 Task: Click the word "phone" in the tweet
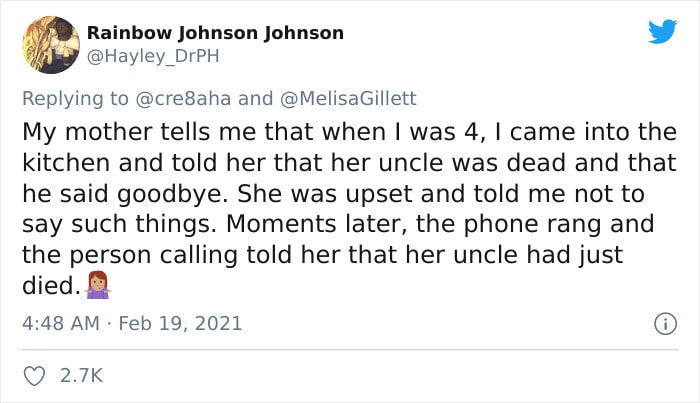(501, 225)
